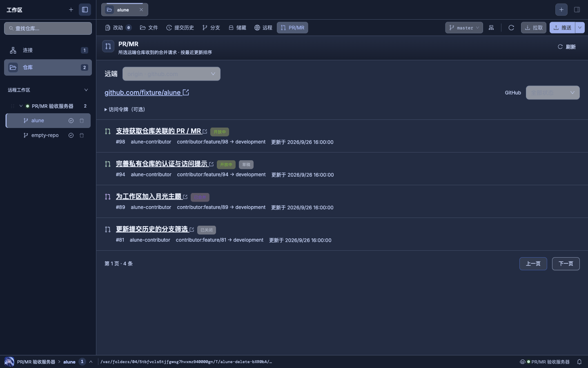Image resolution: width=588 pixels, height=368 pixels.
Task: Click check circle icon beside empty-repo
Action: pos(71,135)
